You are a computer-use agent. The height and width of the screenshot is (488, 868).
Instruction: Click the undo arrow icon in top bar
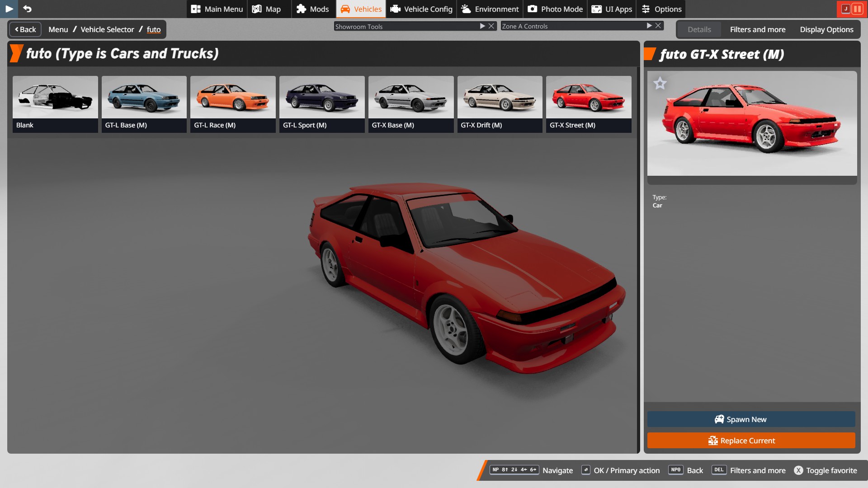[28, 9]
